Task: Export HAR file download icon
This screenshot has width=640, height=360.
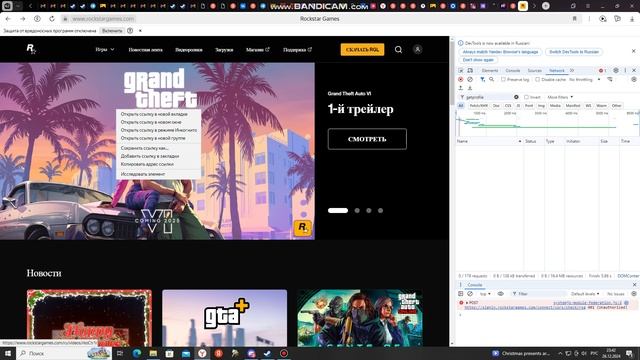Action: point(470,88)
